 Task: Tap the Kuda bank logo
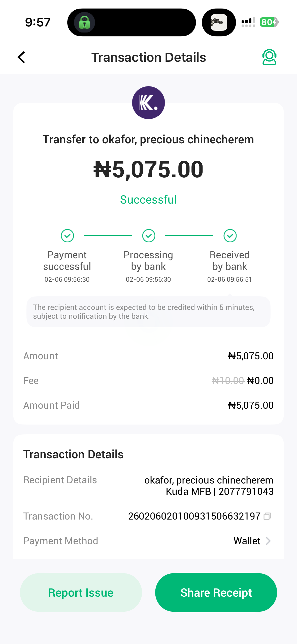pyautogui.click(x=148, y=103)
